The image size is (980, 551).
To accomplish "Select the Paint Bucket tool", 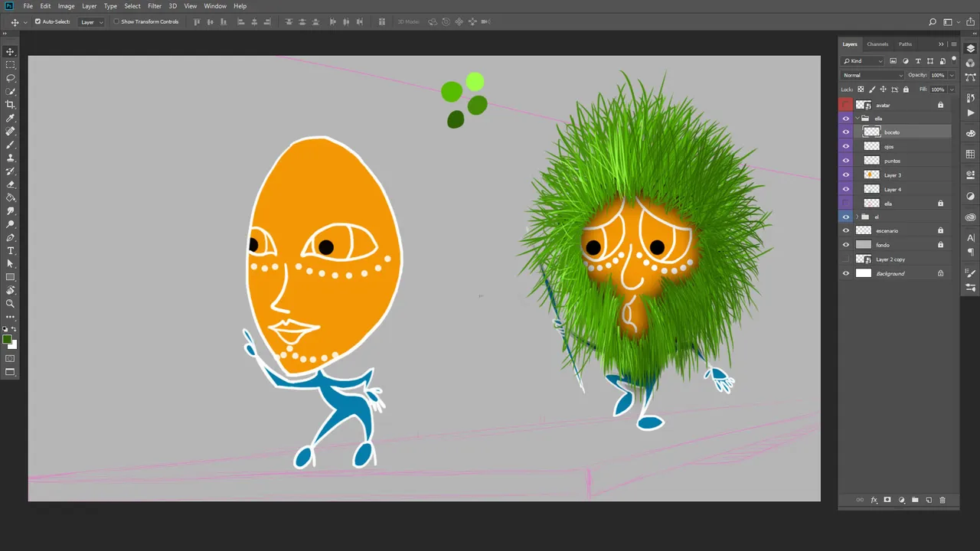I will 10,197.
